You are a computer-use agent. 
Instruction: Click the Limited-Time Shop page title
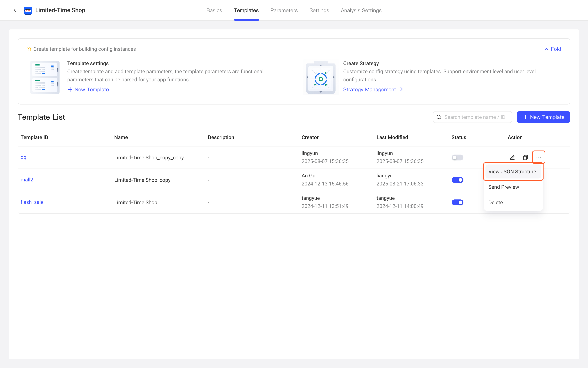[60, 10]
